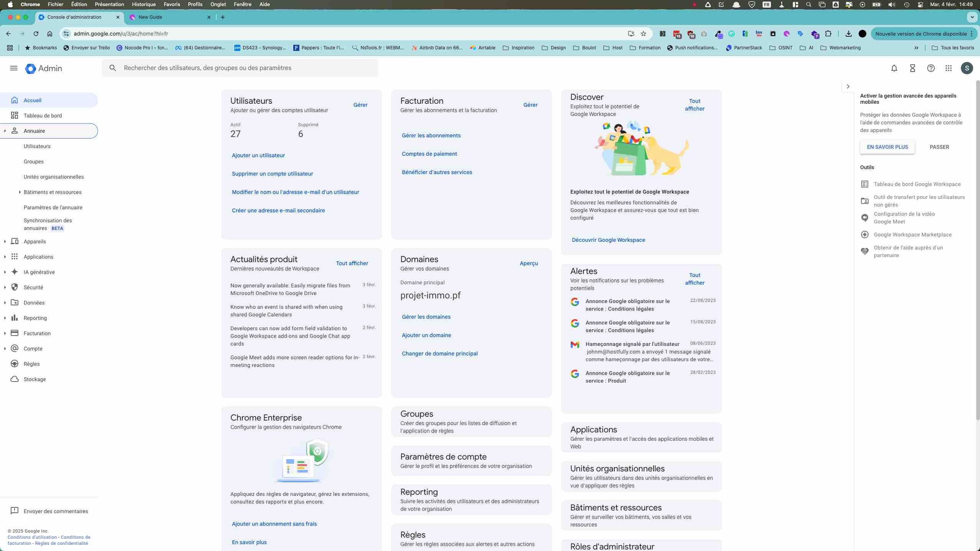This screenshot has width=980, height=551.
Task: Click the EN SAVOIR PLUS button
Action: [x=887, y=147]
